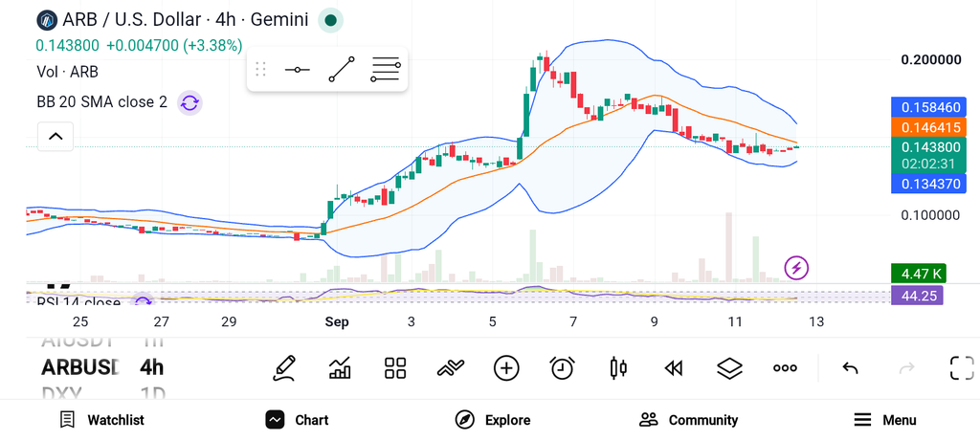Open the Explore tab
980x441 pixels.
pyautogui.click(x=493, y=420)
